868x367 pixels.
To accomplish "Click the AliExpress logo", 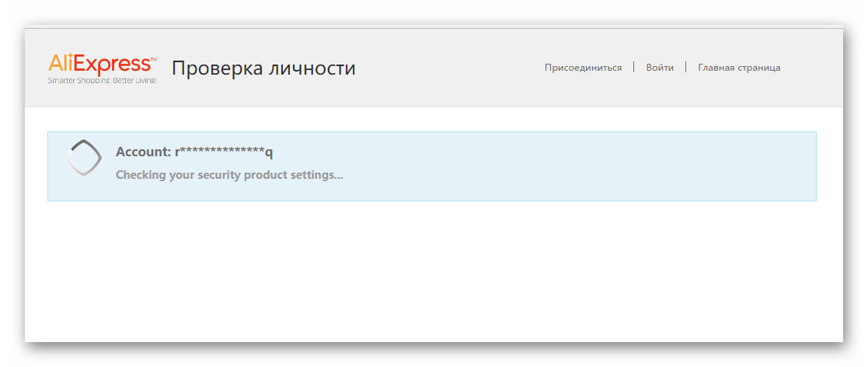I will (x=99, y=65).
